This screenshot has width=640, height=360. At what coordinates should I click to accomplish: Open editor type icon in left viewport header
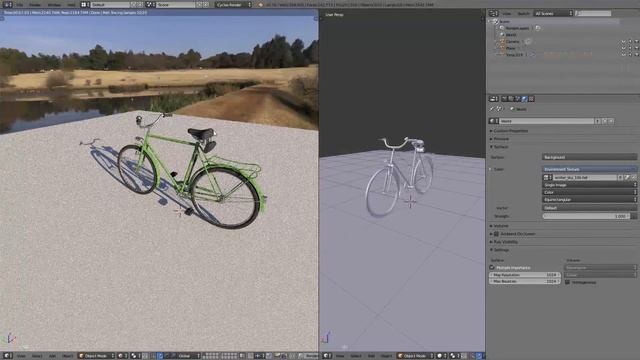(x=7, y=356)
